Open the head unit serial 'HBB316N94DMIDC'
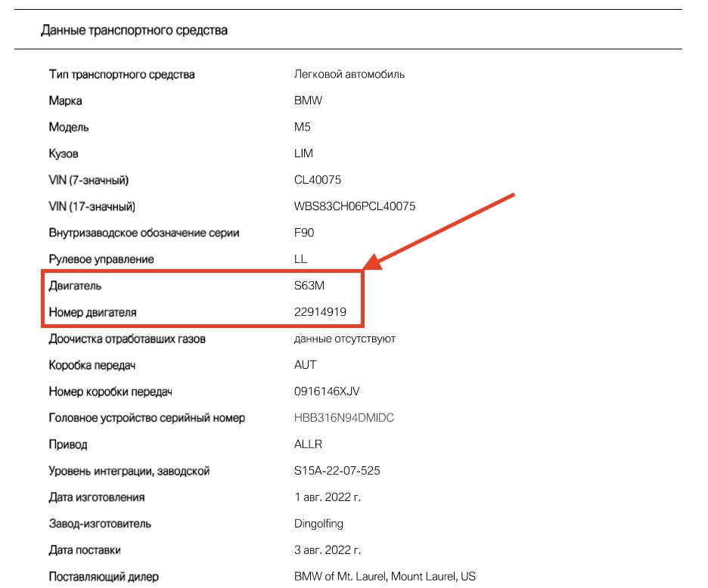 click(343, 418)
